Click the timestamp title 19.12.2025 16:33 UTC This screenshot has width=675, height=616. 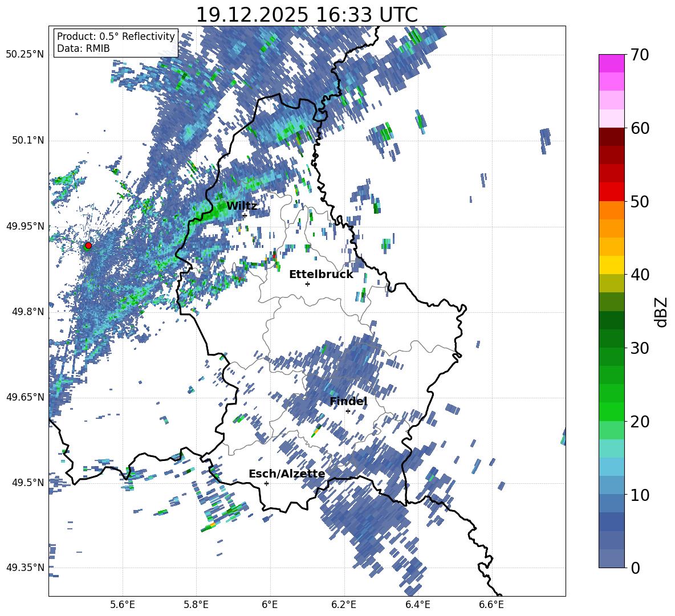[307, 15]
